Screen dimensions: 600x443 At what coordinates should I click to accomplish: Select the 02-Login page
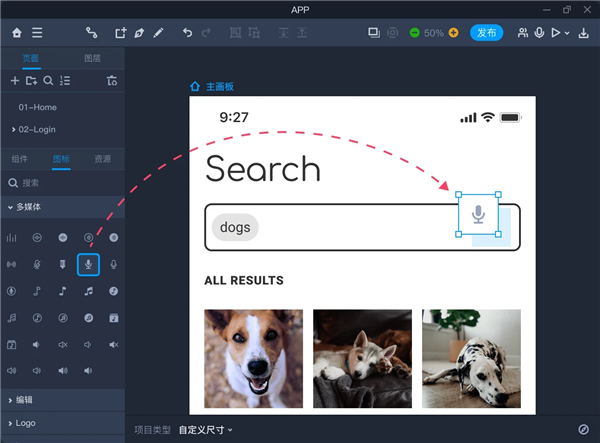(x=37, y=130)
